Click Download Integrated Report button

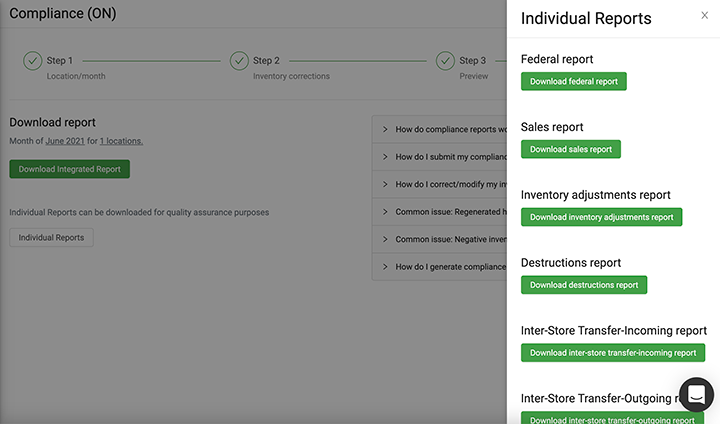point(69,169)
